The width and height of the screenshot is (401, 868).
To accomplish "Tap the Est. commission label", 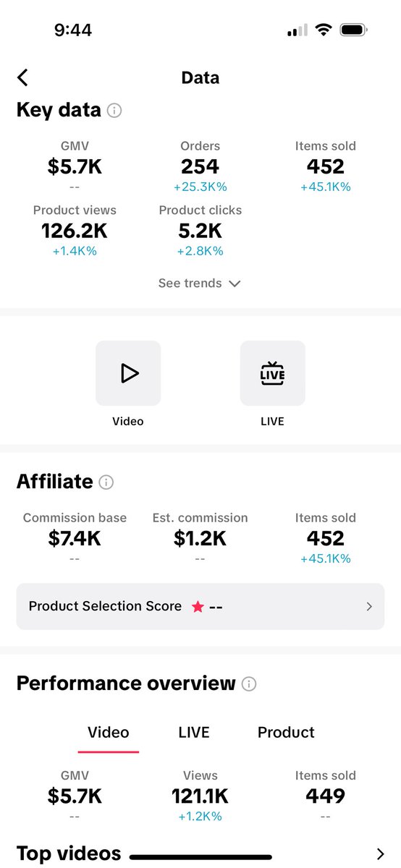I will (200, 518).
